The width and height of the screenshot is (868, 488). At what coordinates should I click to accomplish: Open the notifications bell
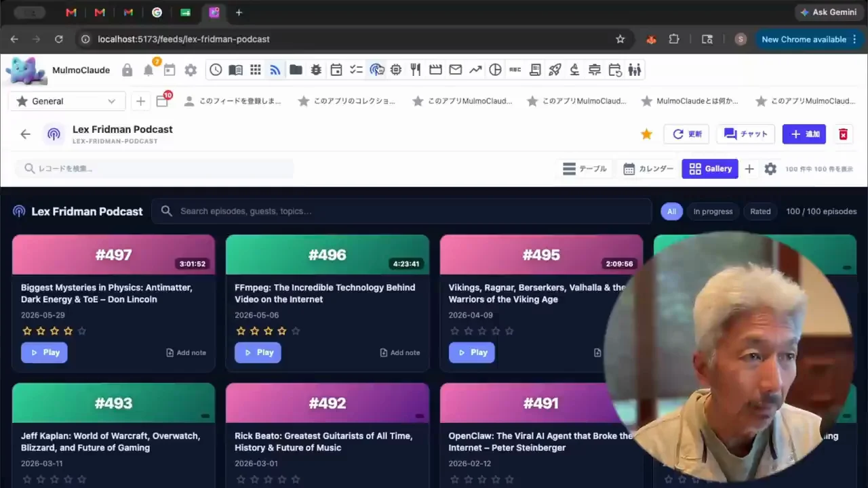149,70
